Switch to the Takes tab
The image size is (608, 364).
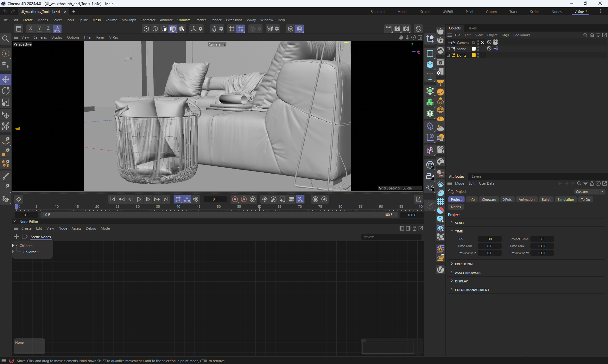click(x=472, y=28)
